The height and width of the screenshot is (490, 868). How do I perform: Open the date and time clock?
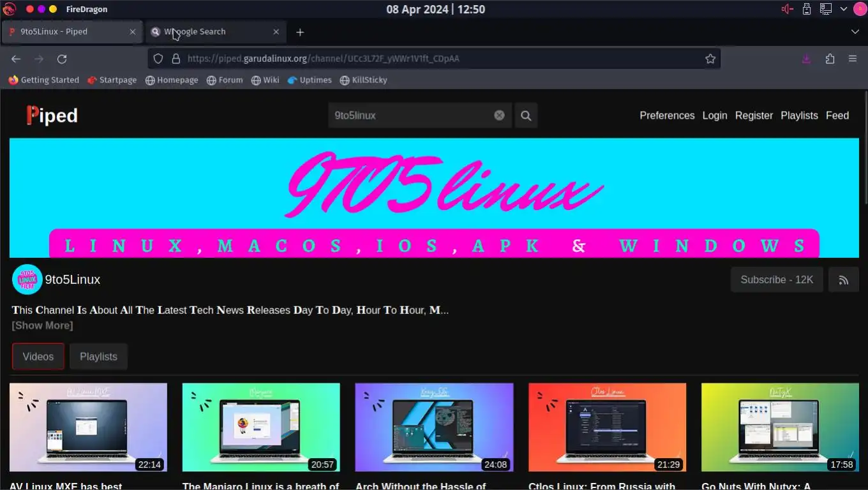[x=435, y=10]
